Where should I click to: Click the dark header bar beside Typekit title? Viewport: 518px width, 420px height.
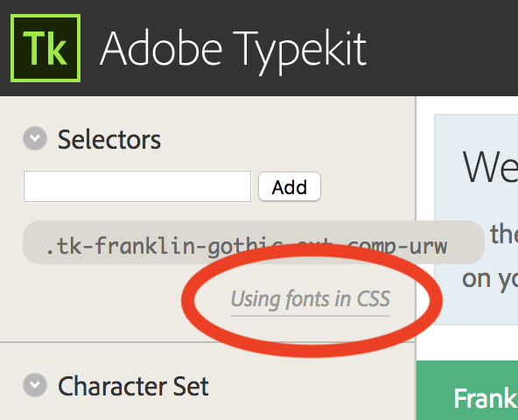tap(443, 48)
